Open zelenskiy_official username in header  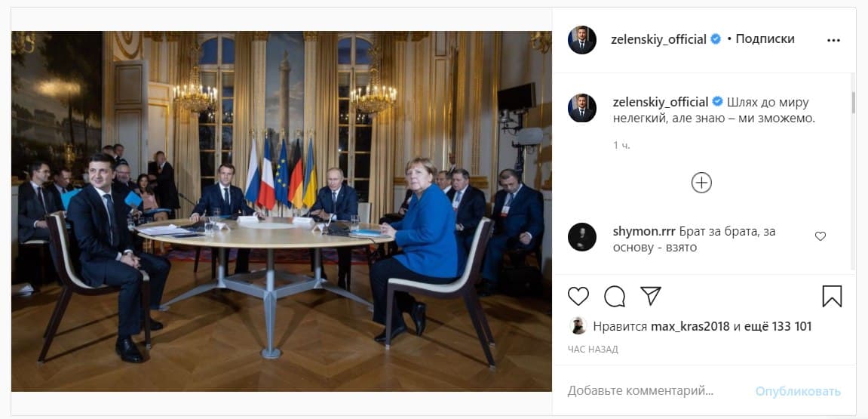pyautogui.click(x=659, y=39)
